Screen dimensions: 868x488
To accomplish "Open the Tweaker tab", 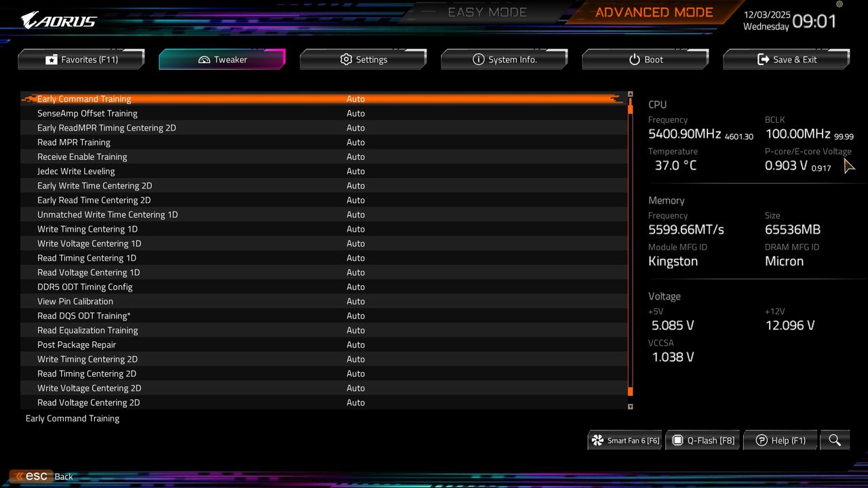I will (x=222, y=60).
